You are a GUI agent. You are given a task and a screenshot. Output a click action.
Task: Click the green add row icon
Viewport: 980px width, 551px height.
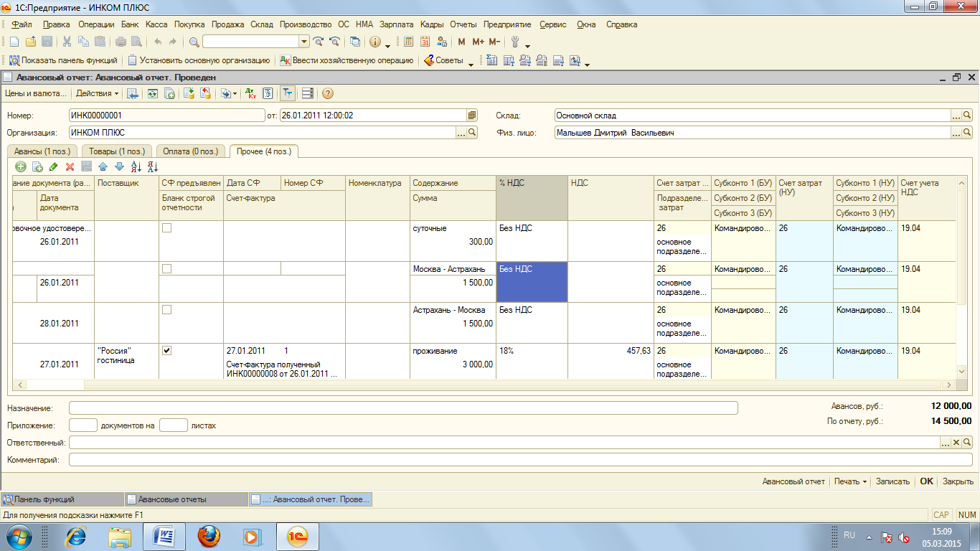pos(20,166)
